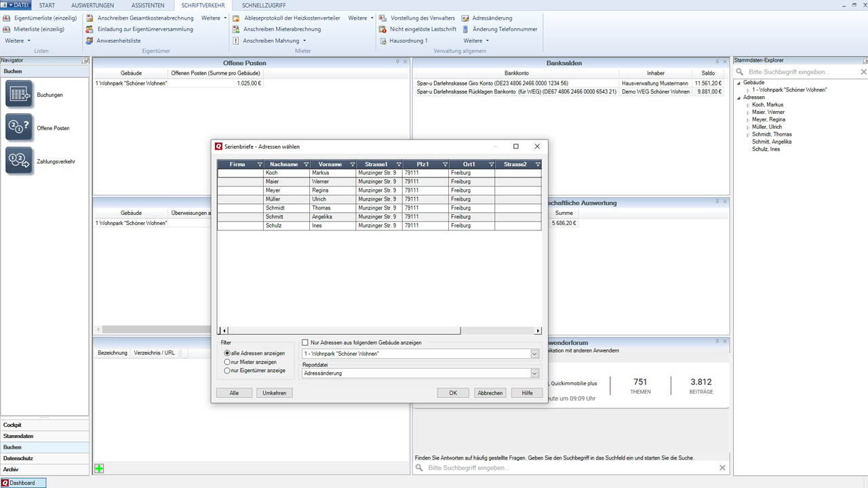Image resolution: width=868 pixels, height=488 pixels.
Task: Click the Eigentümerliste (einzeilig) ribbon icon
Action: [x=7, y=18]
